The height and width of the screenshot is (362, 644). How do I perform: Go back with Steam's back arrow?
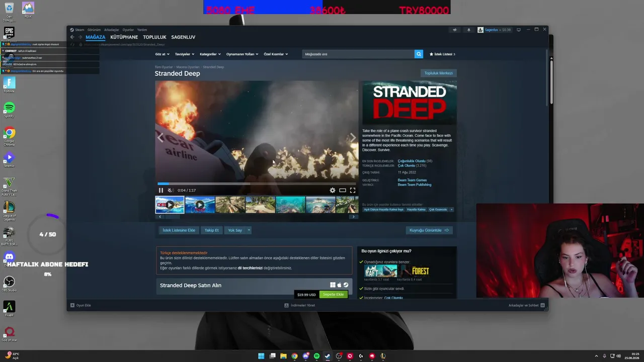coord(72,37)
